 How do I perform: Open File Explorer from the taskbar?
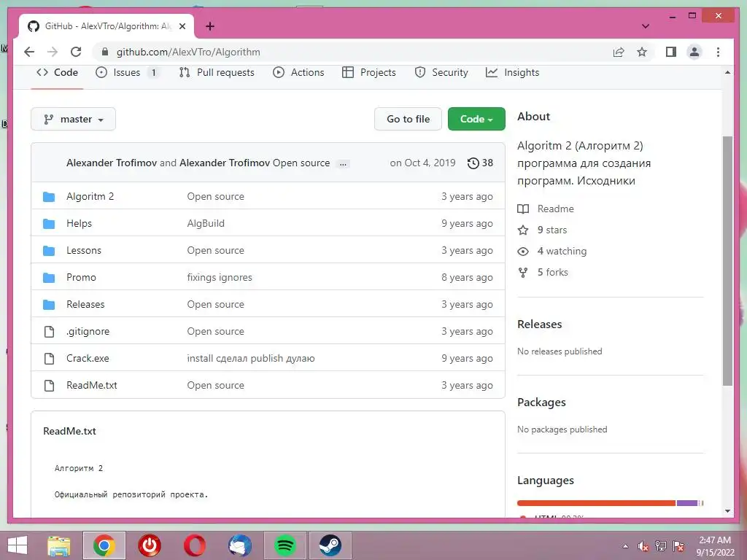pos(58,545)
